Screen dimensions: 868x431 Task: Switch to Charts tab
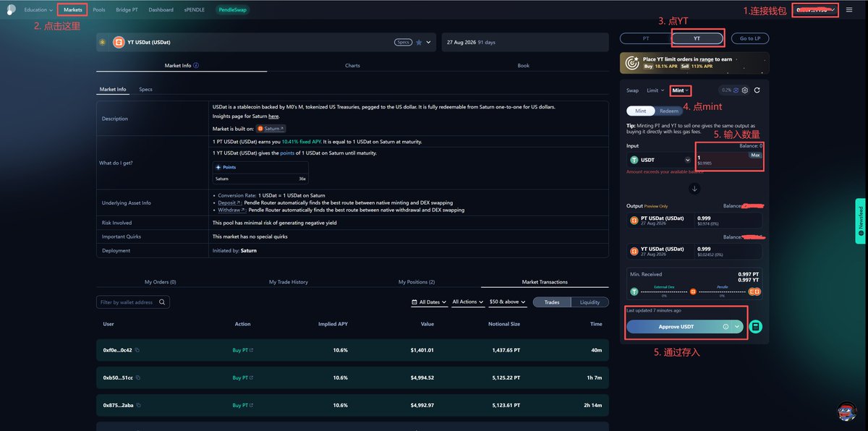(352, 65)
